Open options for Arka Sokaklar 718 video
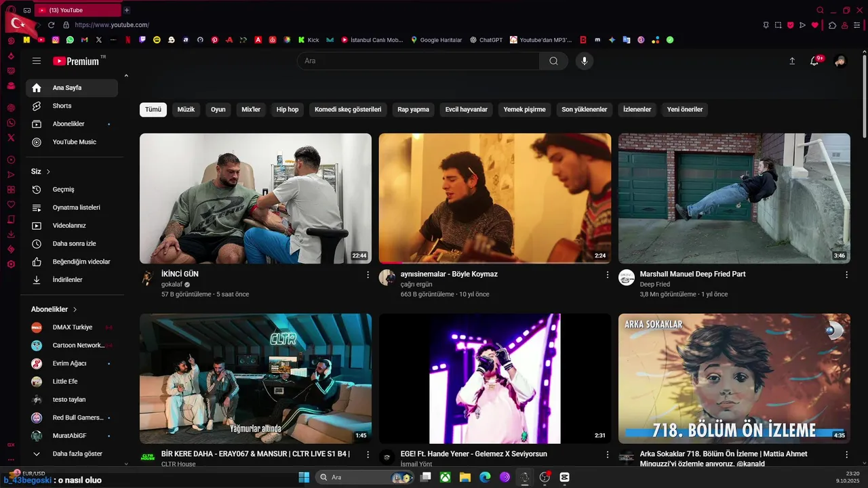Viewport: 868px width, 488px height. (x=846, y=454)
